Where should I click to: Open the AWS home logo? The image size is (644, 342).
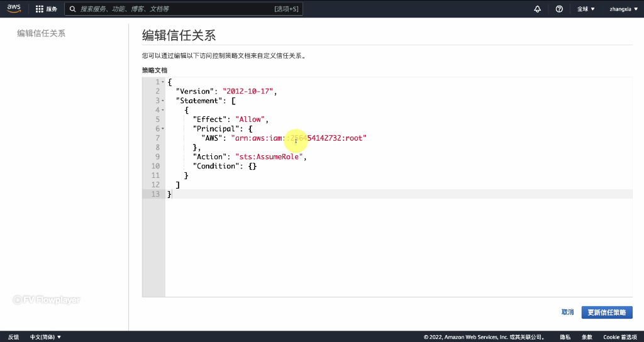[x=14, y=9]
